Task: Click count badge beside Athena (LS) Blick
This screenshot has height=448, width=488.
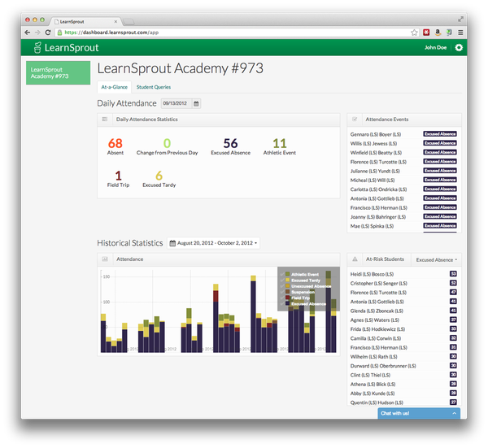Action: pos(453,384)
